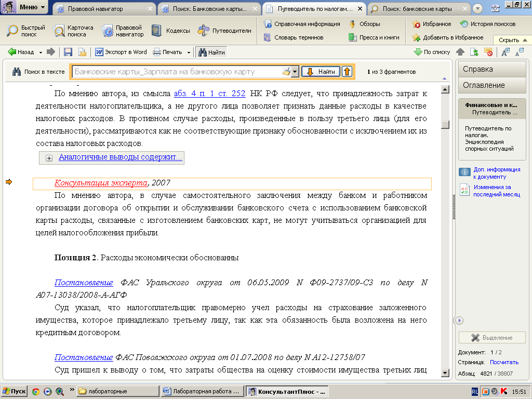The image size is (532, 399).
Task: Click the Export to Word button
Action: (121, 52)
